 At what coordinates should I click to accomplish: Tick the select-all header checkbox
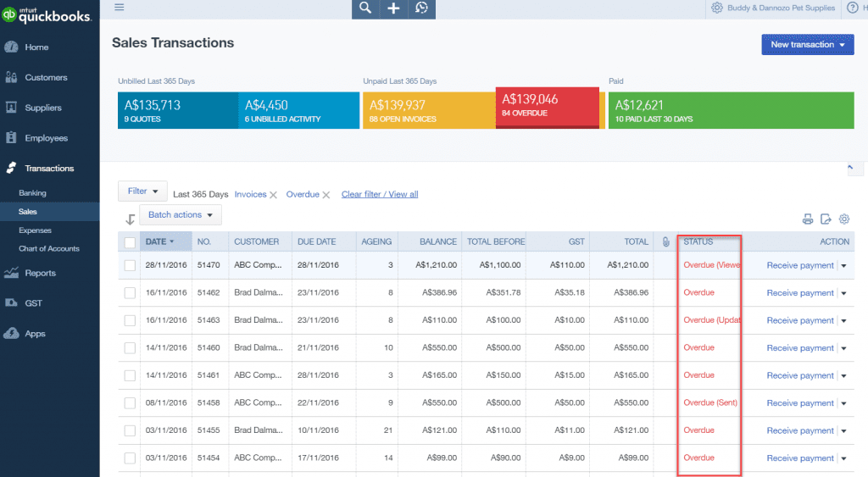[130, 242]
